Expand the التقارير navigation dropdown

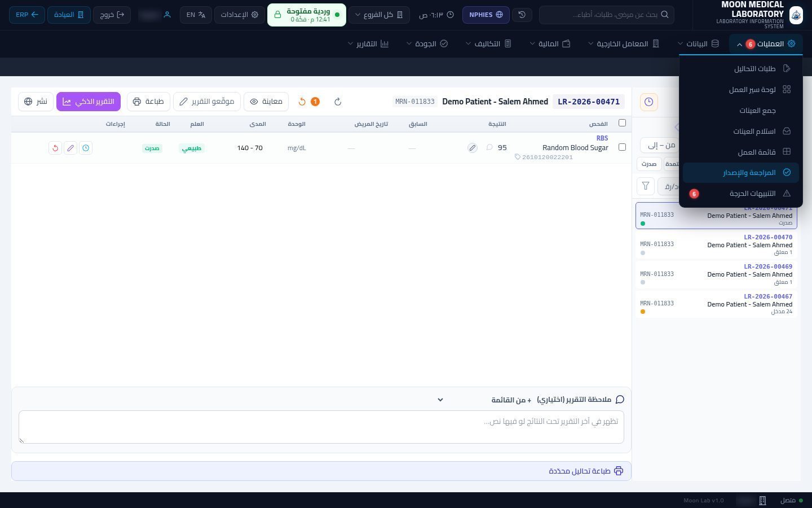368,44
